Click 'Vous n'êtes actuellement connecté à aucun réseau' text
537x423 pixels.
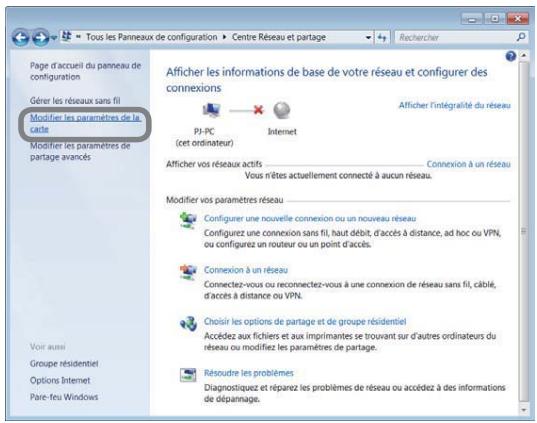pyautogui.click(x=338, y=176)
